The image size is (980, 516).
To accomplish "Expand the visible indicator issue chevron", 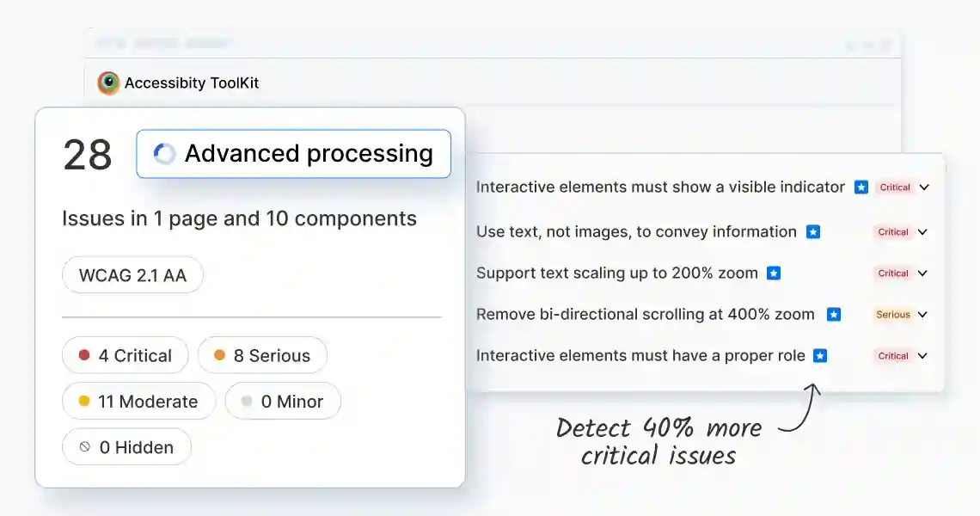I will [924, 187].
